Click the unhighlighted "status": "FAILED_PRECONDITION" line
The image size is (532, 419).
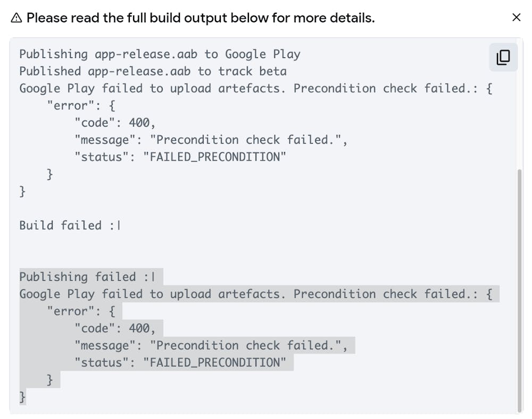pyautogui.click(x=180, y=157)
